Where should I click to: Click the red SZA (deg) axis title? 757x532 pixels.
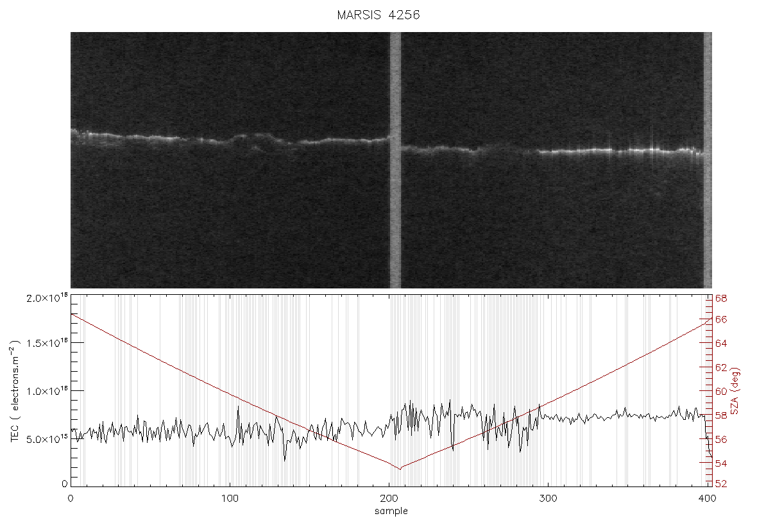coord(735,391)
